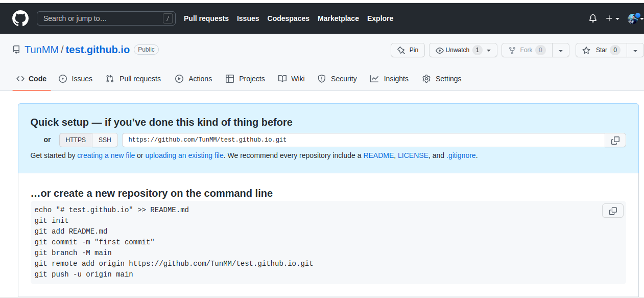Open the user avatar menu
This screenshot has width=644, height=298.
pos(635,18)
